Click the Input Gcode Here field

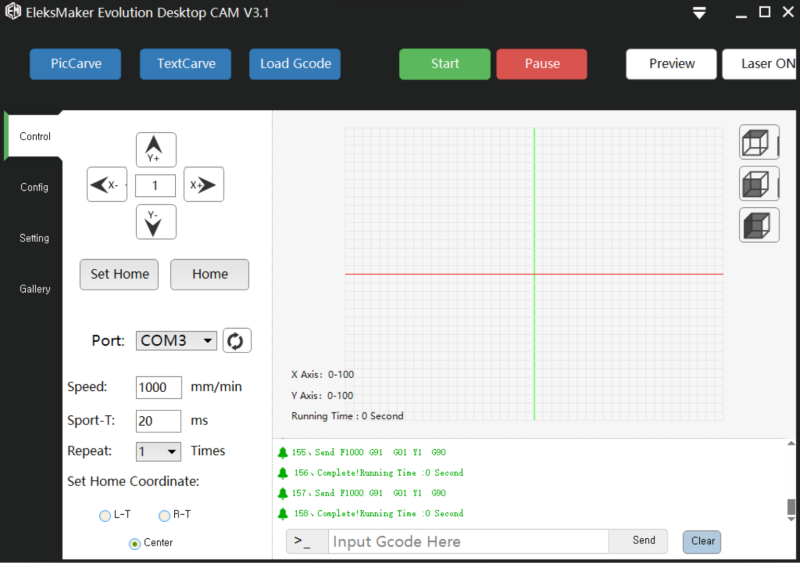tap(468, 542)
